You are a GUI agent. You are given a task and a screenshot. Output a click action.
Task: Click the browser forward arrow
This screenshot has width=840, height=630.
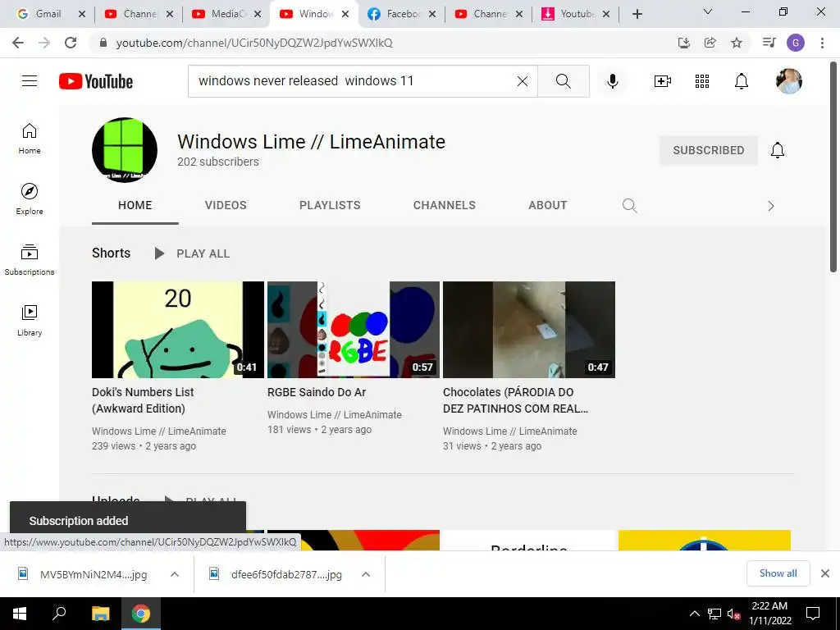pos(44,43)
